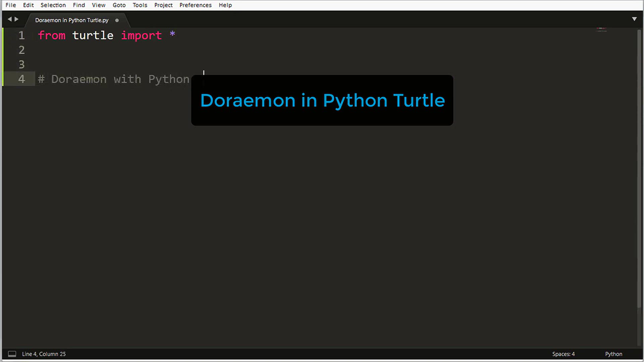Image resolution: width=644 pixels, height=362 pixels.
Task: Place cursor on 'from' keyword
Action: click(52, 35)
